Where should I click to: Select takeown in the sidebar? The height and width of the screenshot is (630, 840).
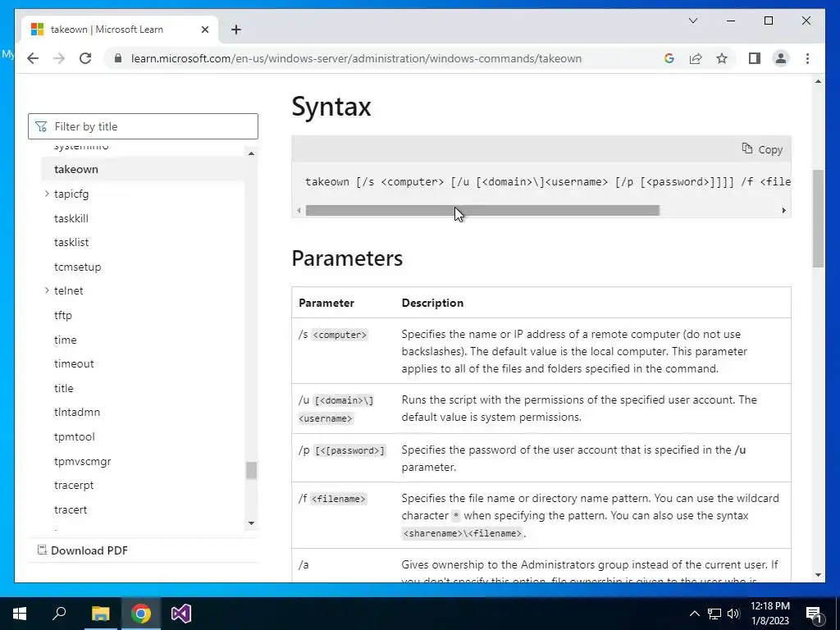click(x=76, y=169)
